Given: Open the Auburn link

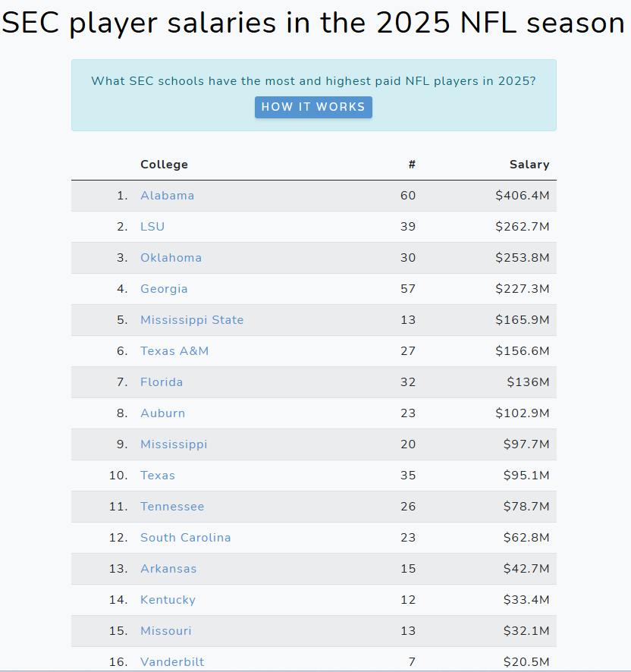Looking at the screenshot, I should [x=163, y=413].
